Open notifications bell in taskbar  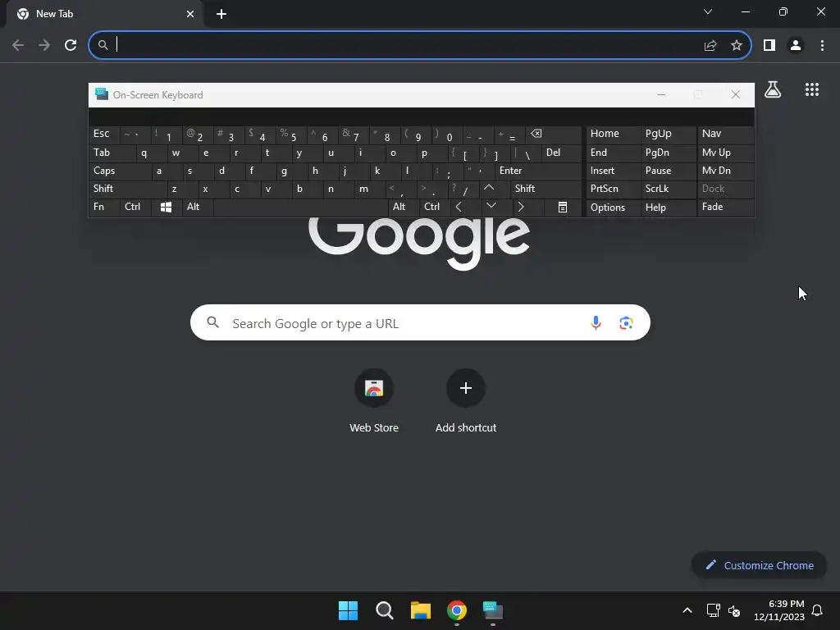tap(818, 610)
